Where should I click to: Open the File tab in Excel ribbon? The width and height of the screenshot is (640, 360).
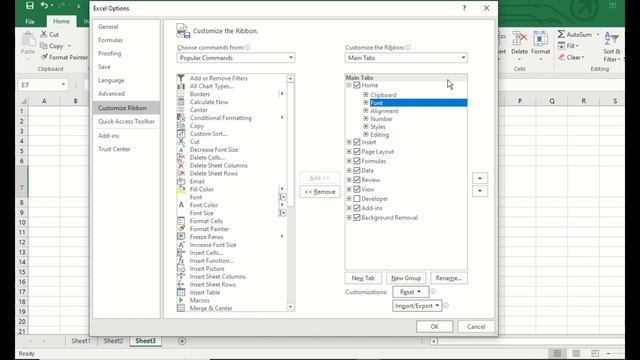tap(30, 21)
